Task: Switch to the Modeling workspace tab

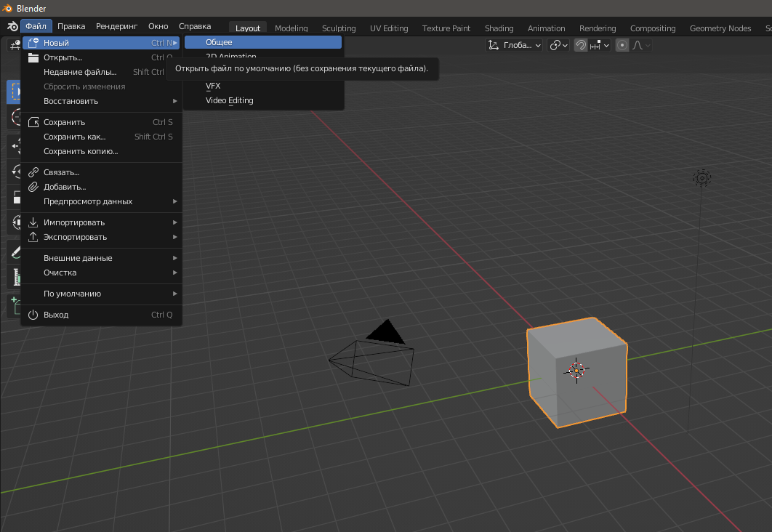Action: click(291, 28)
